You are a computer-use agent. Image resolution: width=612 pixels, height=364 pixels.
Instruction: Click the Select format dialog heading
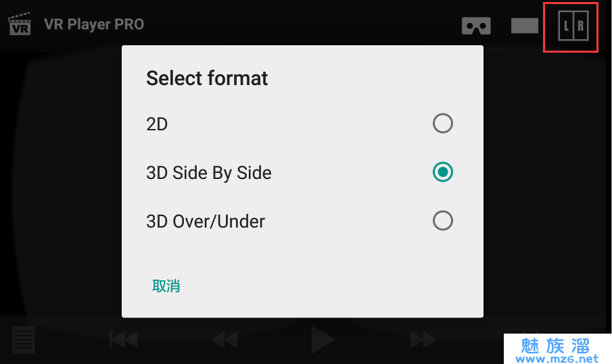[x=207, y=78]
